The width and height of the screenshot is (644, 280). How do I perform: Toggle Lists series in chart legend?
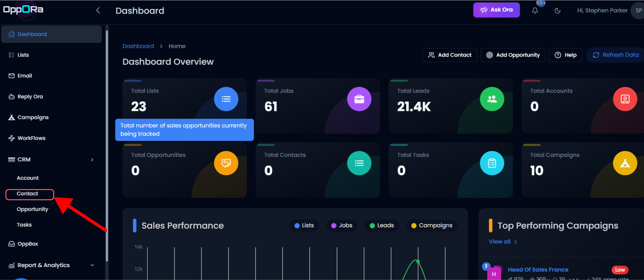click(304, 225)
